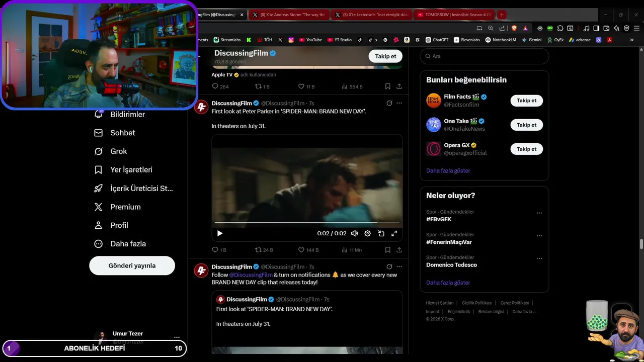Open the @DiscussingFilm mention link
The image size is (644, 362).
[x=251, y=275]
